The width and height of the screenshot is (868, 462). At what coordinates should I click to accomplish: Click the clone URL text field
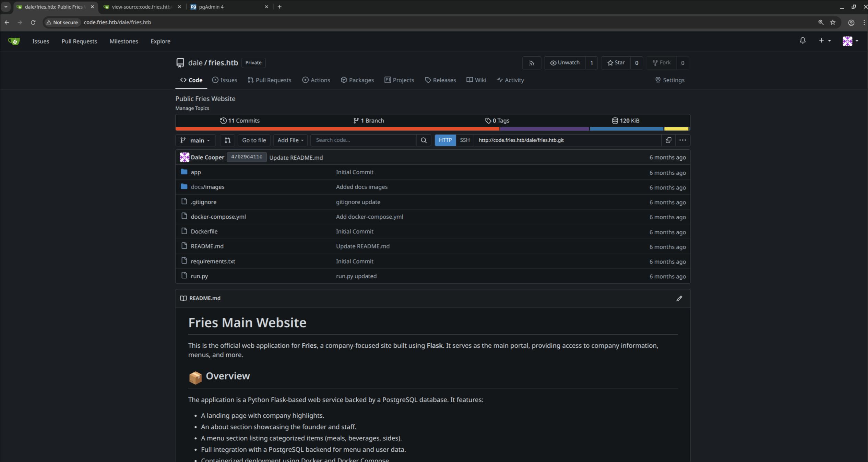pyautogui.click(x=568, y=140)
